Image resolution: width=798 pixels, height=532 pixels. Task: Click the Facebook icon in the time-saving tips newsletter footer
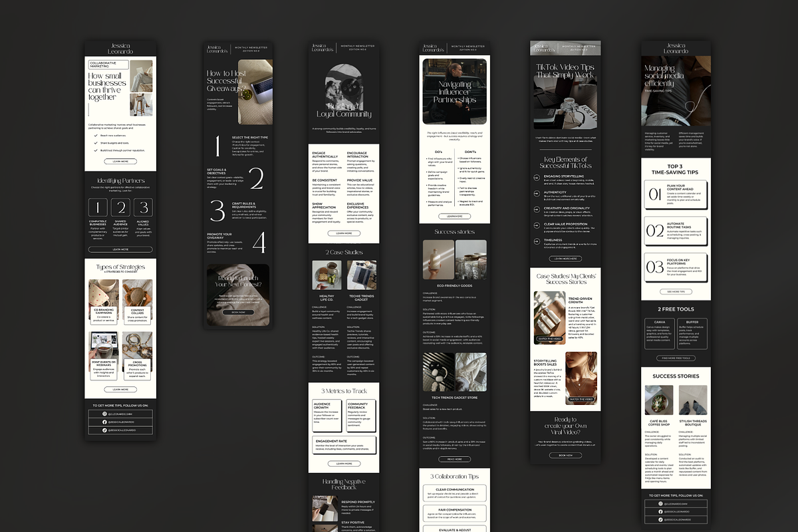(661, 512)
